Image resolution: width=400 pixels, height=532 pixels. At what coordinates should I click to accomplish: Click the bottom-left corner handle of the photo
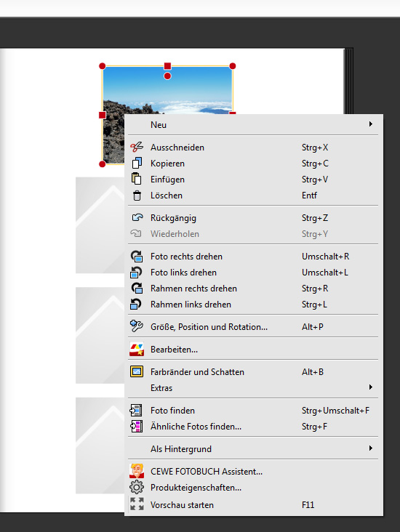coord(103,164)
